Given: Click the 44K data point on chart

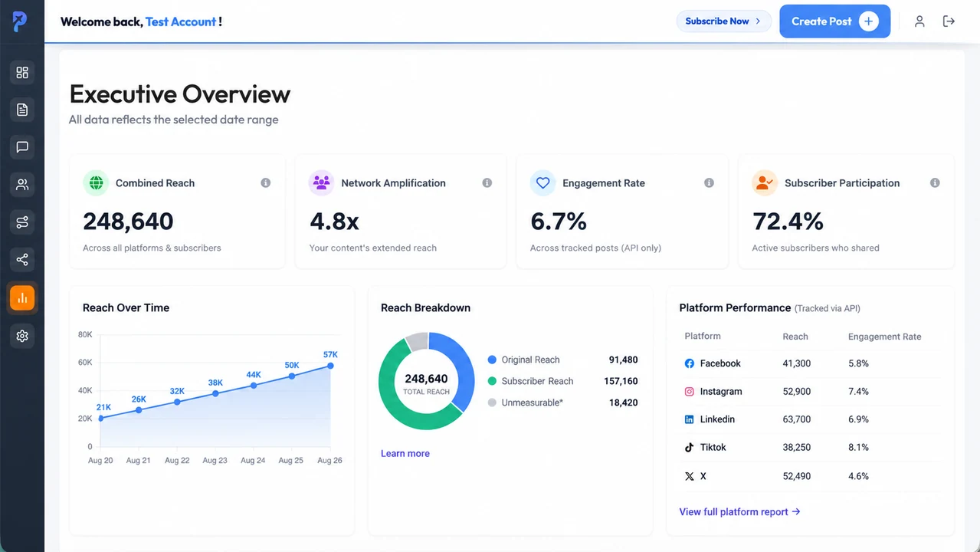Looking at the screenshot, I should (254, 385).
